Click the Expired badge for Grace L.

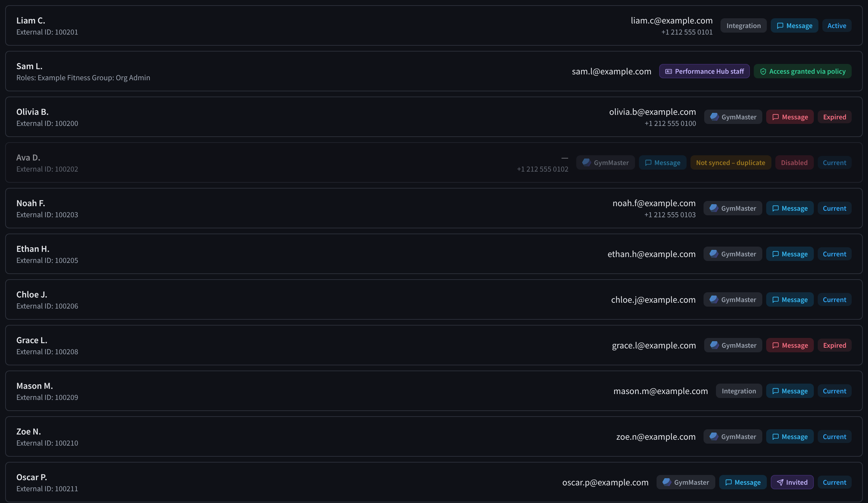pyautogui.click(x=834, y=345)
